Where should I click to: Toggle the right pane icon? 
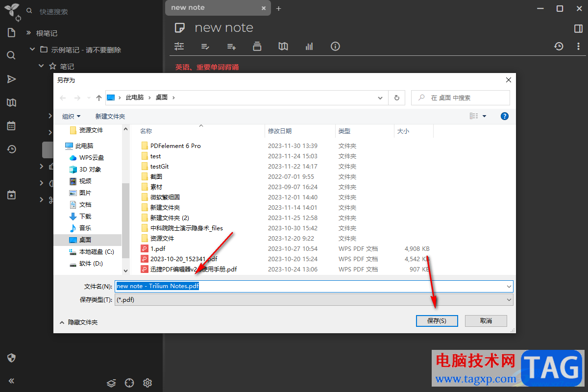point(578,28)
